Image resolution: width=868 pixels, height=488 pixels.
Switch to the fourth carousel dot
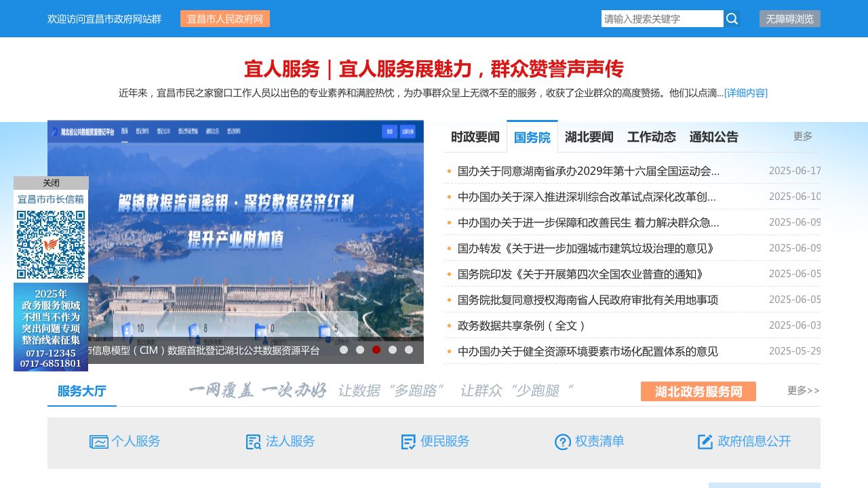pyautogui.click(x=393, y=350)
